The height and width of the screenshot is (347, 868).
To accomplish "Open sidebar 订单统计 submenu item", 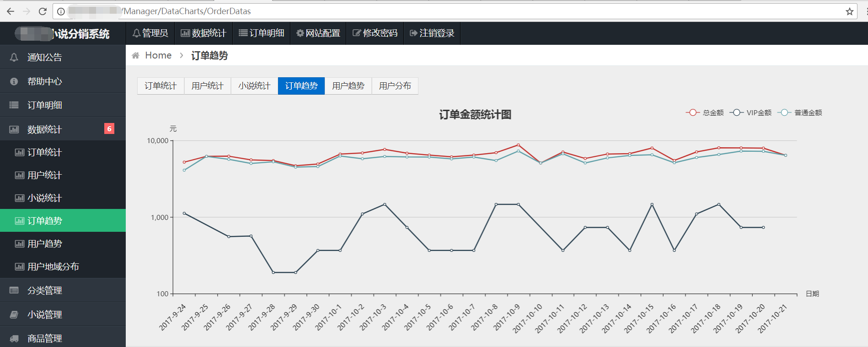I will tap(63, 152).
